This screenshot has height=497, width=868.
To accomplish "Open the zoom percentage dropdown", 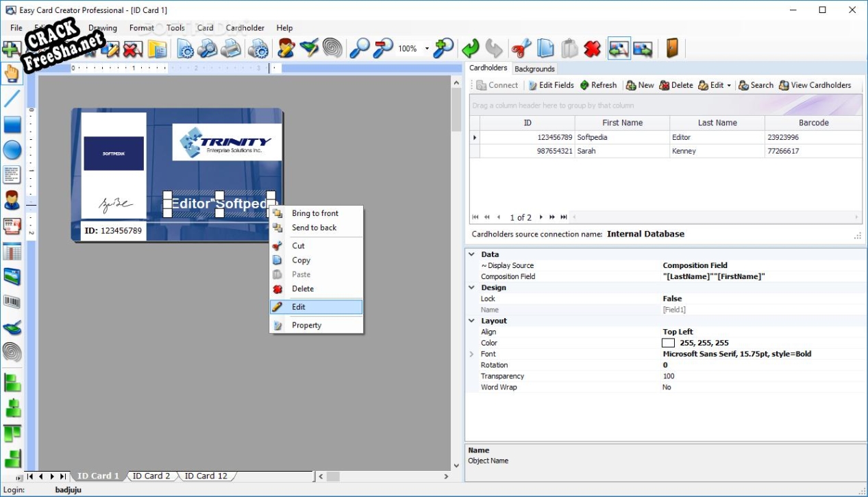I will tap(427, 49).
